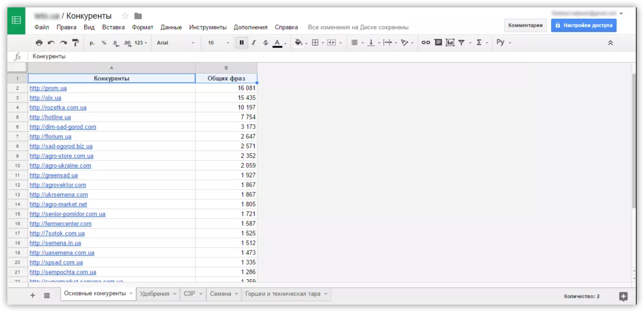Screen dimensions: 644x312
Task: Open the http://agrovektor.com link
Action: click(58, 185)
